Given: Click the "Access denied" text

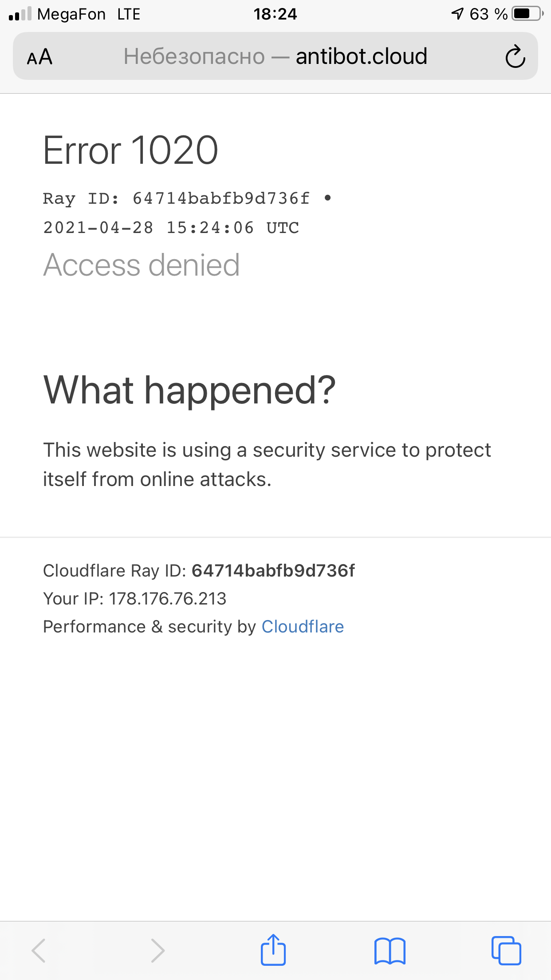Looking at the screenshot, I should [141, 265].
